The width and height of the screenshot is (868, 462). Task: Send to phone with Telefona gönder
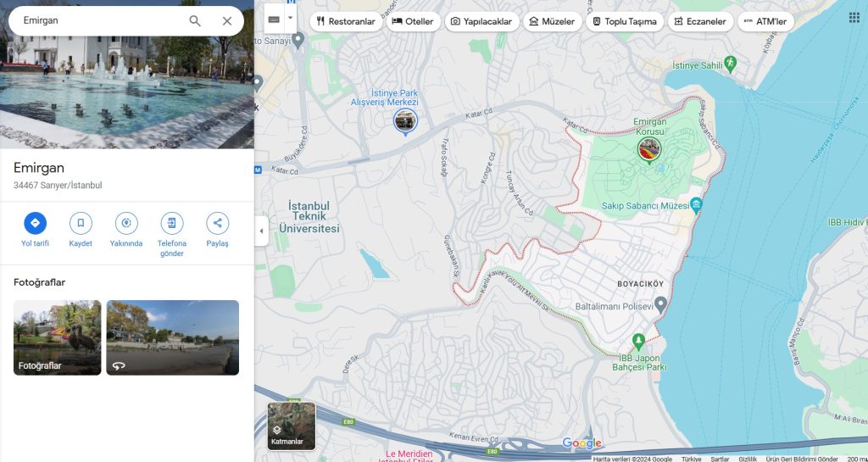pyautogui.click(x=172, y=223)
